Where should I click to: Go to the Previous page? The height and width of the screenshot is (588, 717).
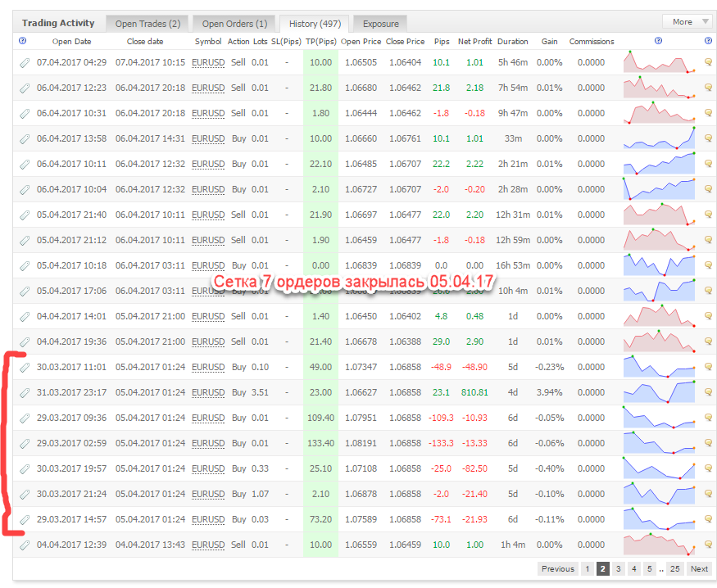[x=558, y=569]
